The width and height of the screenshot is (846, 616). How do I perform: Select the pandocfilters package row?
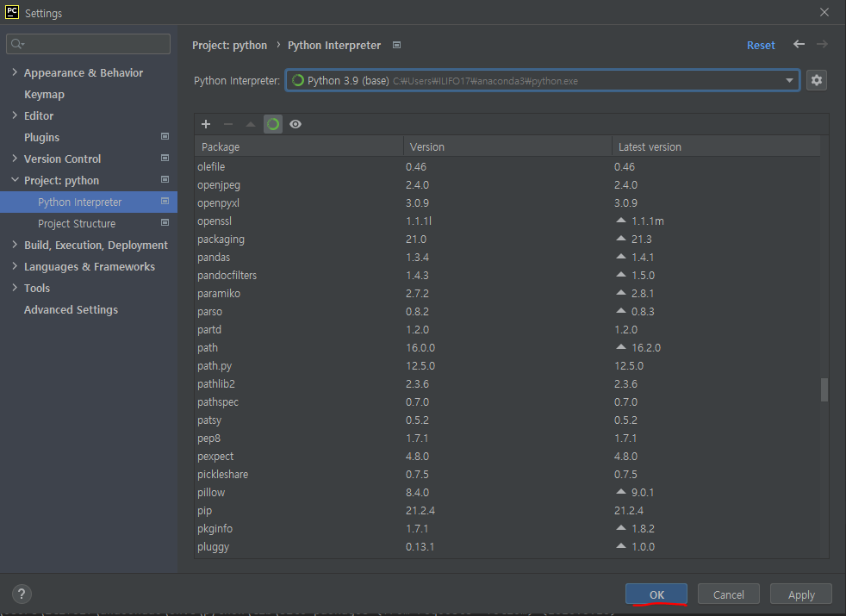(507, 275)
